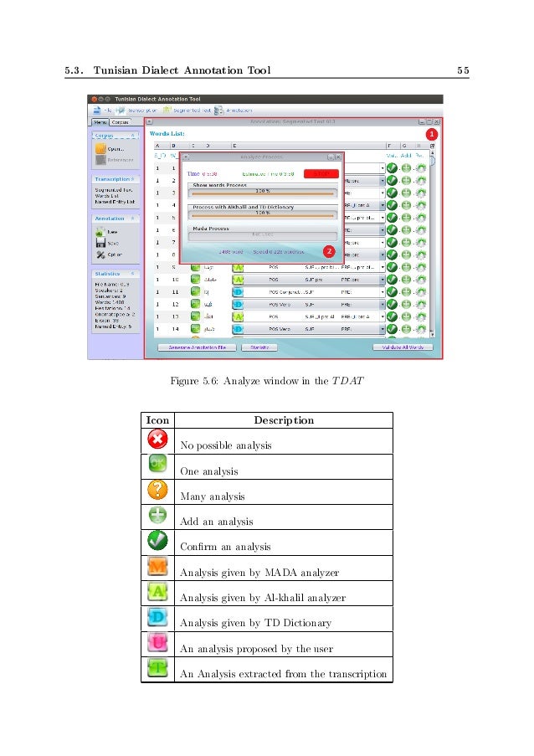Open the Option tools icon

[x=100, y=254]
